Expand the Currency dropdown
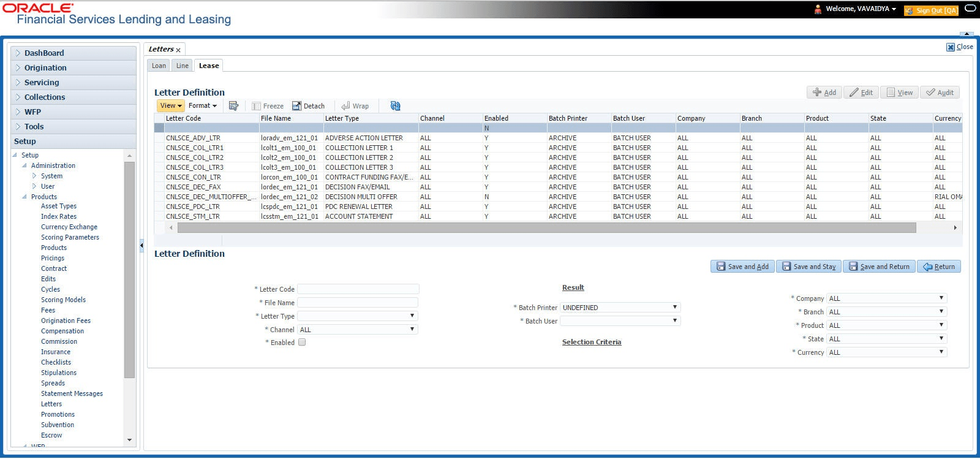The width and height of the screenshot is (980, 459). (886, 352)
